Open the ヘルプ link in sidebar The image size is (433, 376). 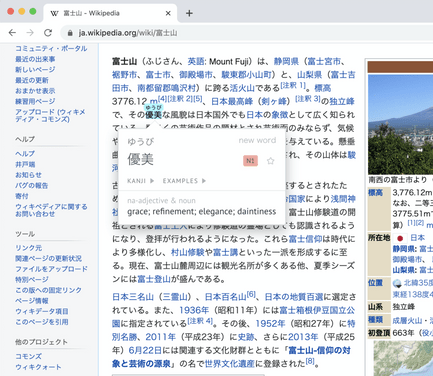click(25, 154)
